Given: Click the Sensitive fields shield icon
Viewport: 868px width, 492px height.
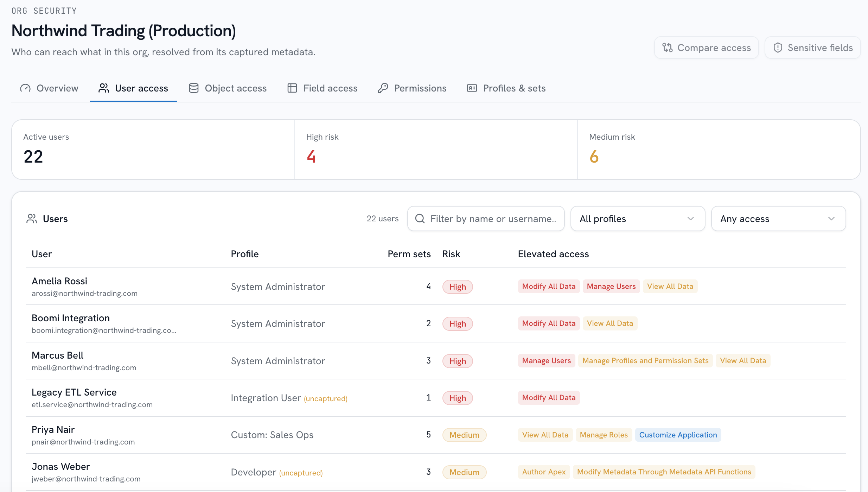Looking at the screenshot, I should pyautogui.click(x=778, y=48).
